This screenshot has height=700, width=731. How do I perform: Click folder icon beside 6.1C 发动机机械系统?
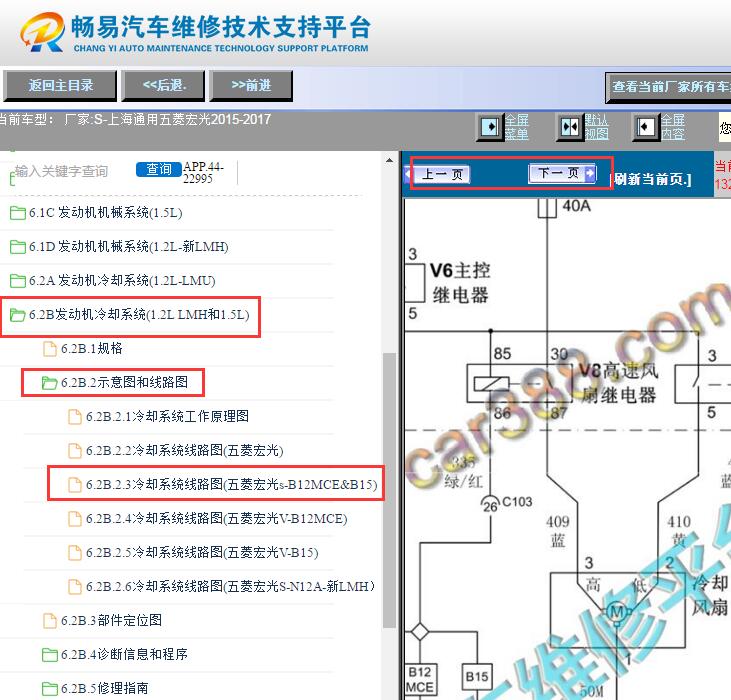tap(18, 213)
